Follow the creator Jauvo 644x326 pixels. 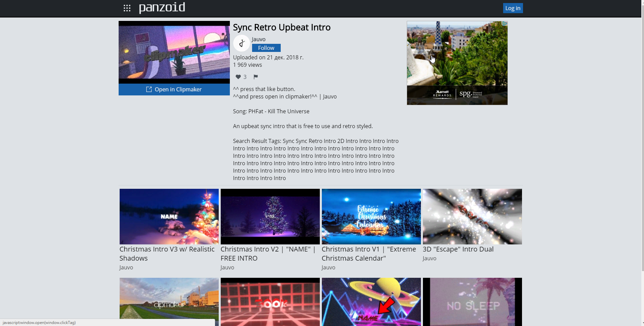click(x=266, y=48)
